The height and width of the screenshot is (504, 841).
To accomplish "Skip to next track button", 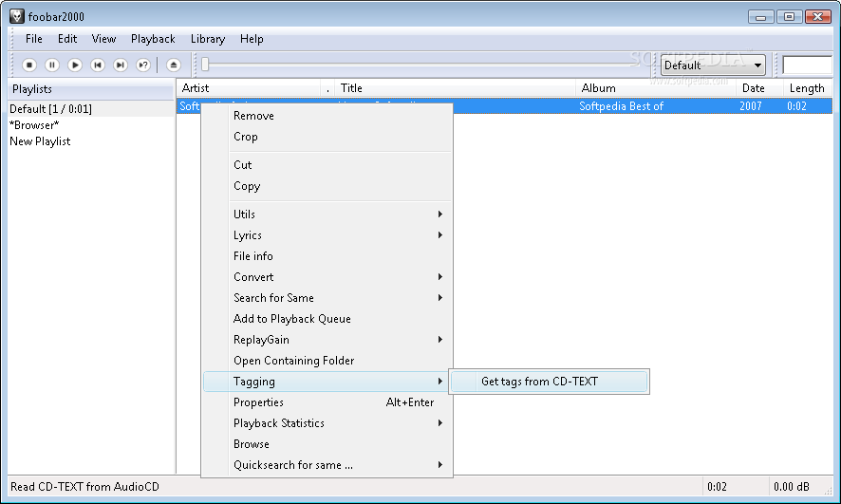I will (121, 65).
